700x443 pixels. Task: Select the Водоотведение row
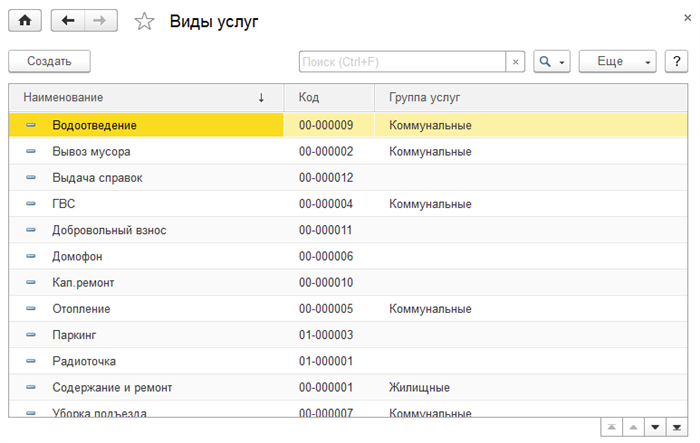(x=348, y=125)
